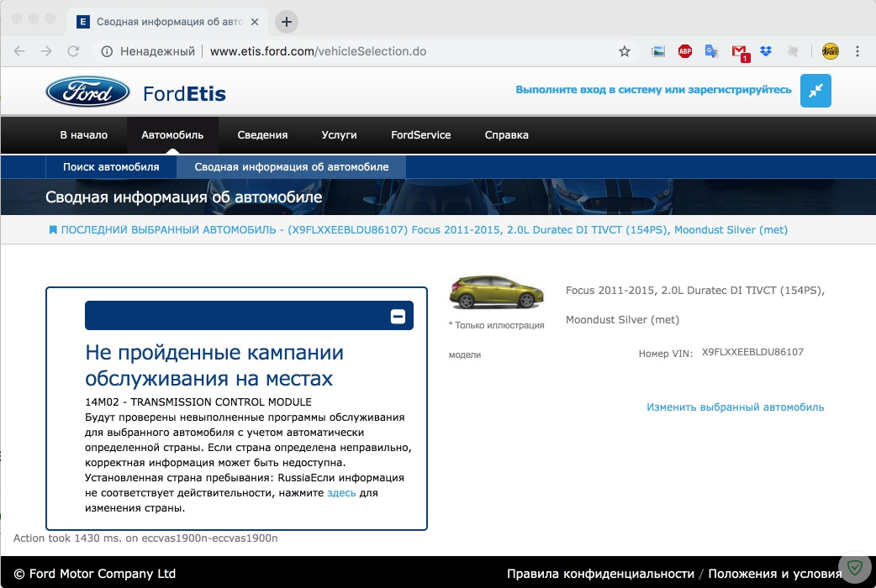Viewport: 876px width, 588px height.
Task: Click the VIN number X9FLXXEEBLDU86107 value
Action: (x=752, y=352)
